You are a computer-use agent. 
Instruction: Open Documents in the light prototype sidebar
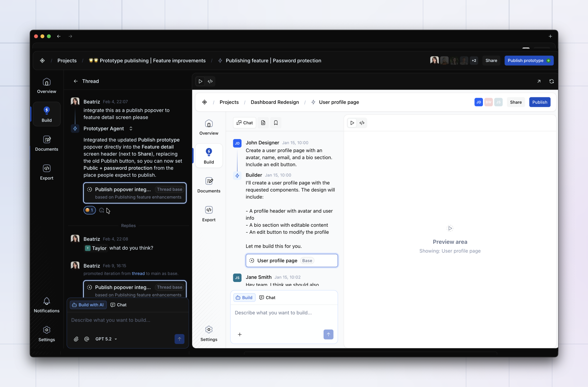(209, 185)
